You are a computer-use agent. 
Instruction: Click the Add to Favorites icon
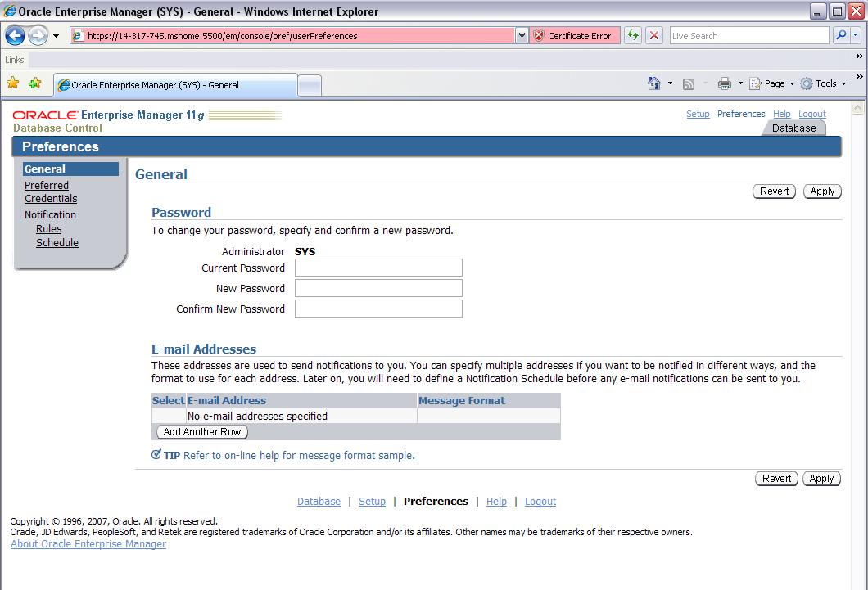point(34,83)
